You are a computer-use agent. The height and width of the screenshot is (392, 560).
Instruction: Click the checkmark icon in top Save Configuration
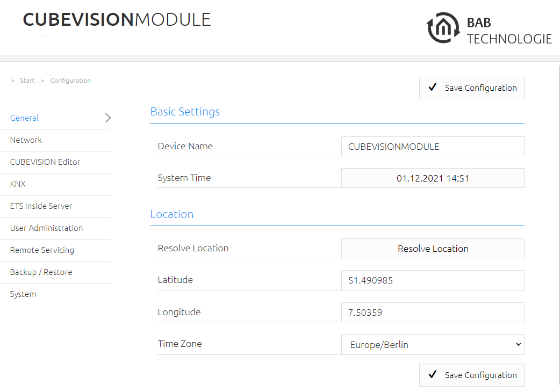click(433, 87)
